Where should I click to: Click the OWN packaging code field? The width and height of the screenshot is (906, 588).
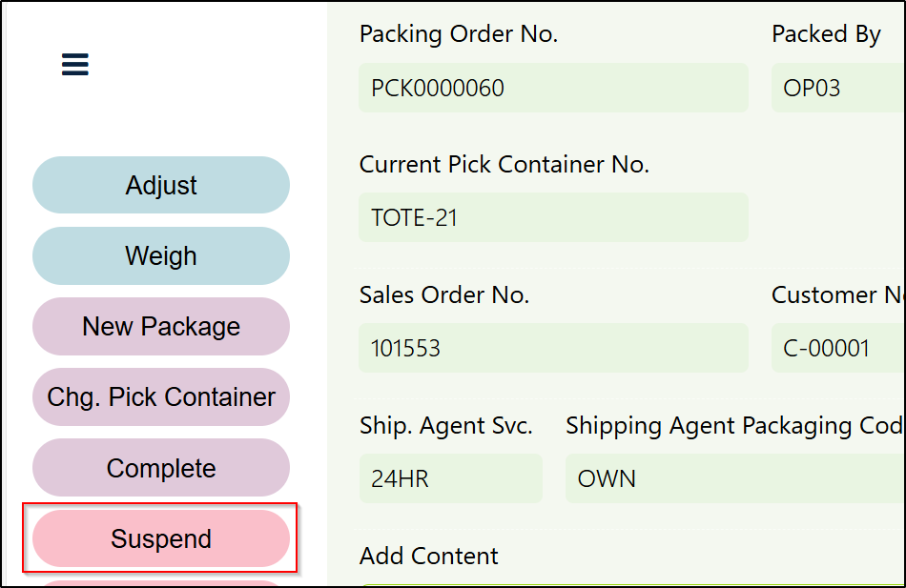[734, 478]
